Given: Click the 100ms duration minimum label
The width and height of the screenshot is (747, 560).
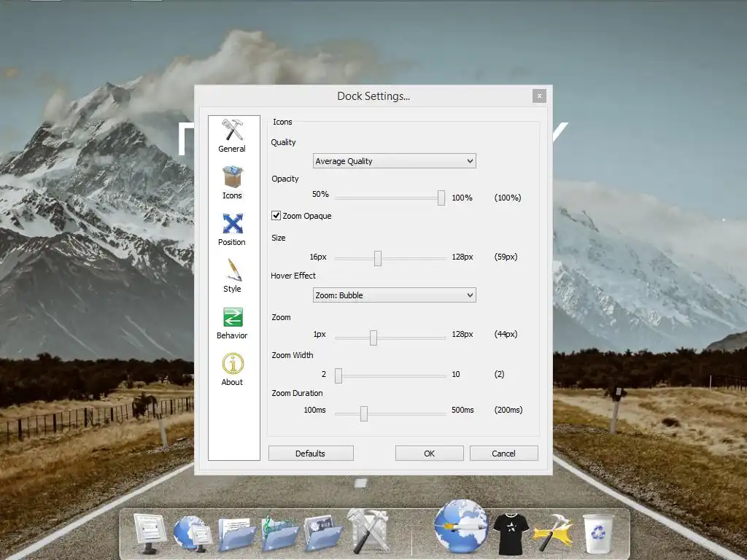Looking at the screenshot, I should [315, 410].
